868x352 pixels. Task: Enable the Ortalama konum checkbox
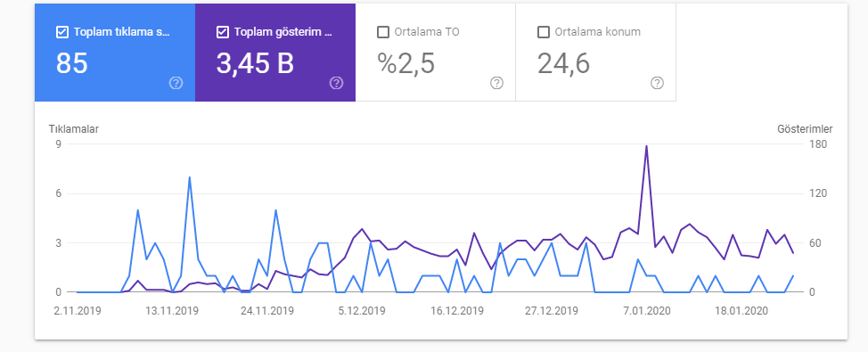544,32
